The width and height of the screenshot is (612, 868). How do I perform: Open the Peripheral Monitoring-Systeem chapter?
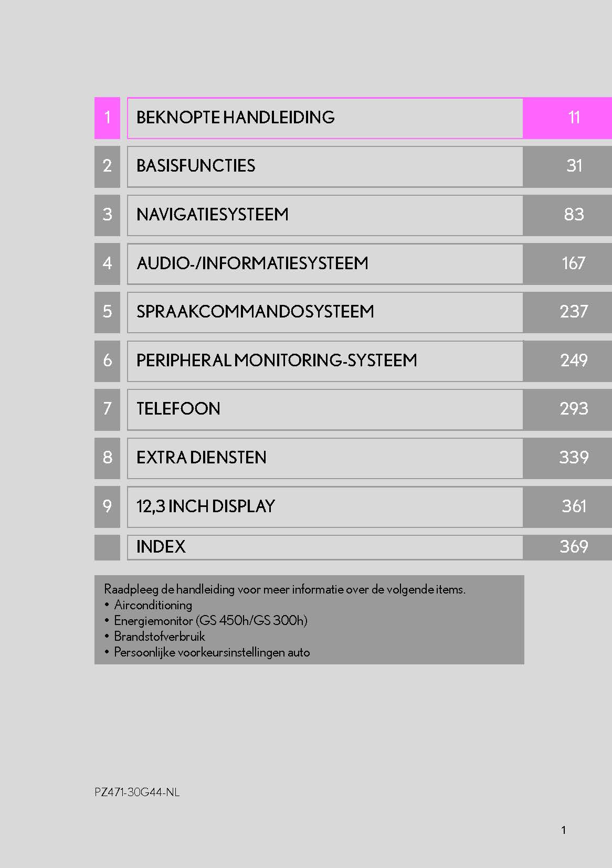click(x=277, y=361)
